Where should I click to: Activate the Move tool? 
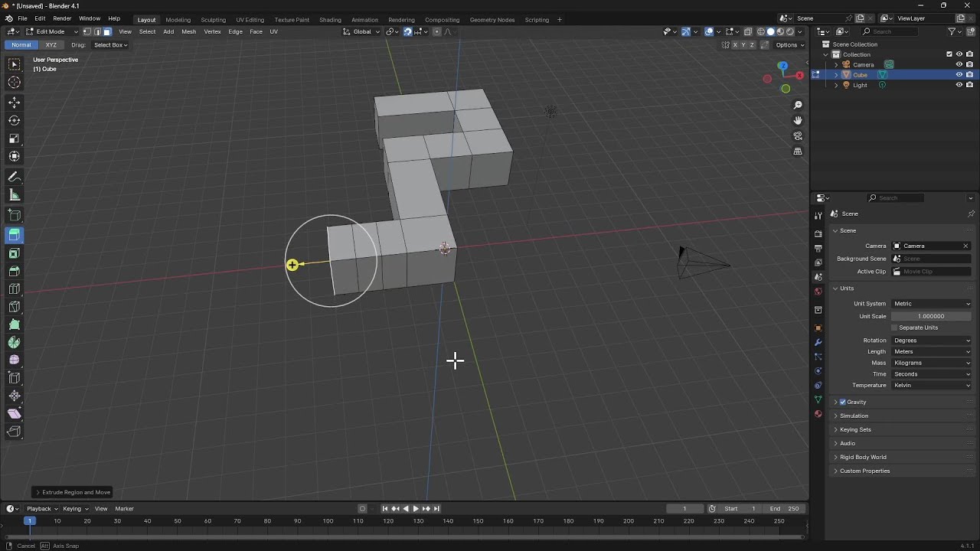pos(15,103)
